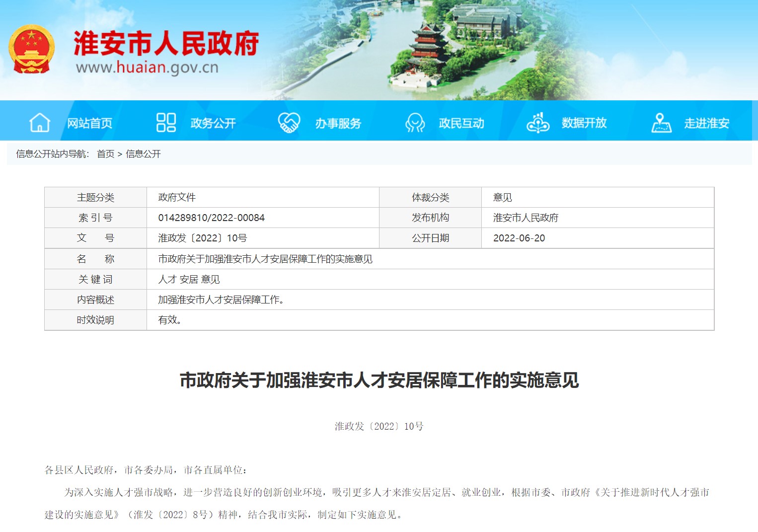Viewport: 758px width, 532px height.
Task: Click the www.huaian.gov.cn address text
Action: coord(147,68)
